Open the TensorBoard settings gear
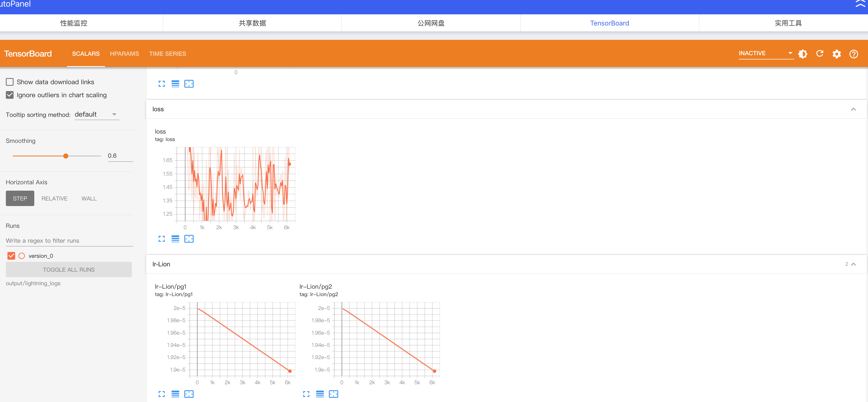This screenshot has width=868, height=402. (836, 54)
